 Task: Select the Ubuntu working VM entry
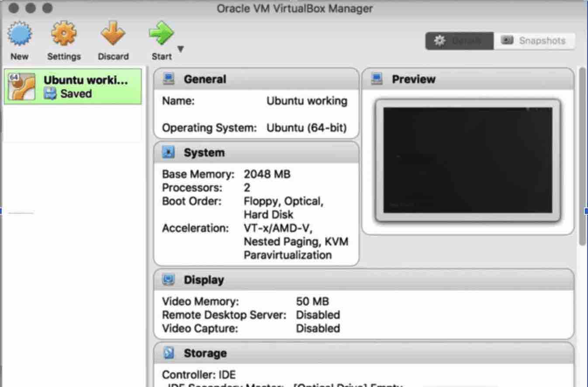click(73, 86)
